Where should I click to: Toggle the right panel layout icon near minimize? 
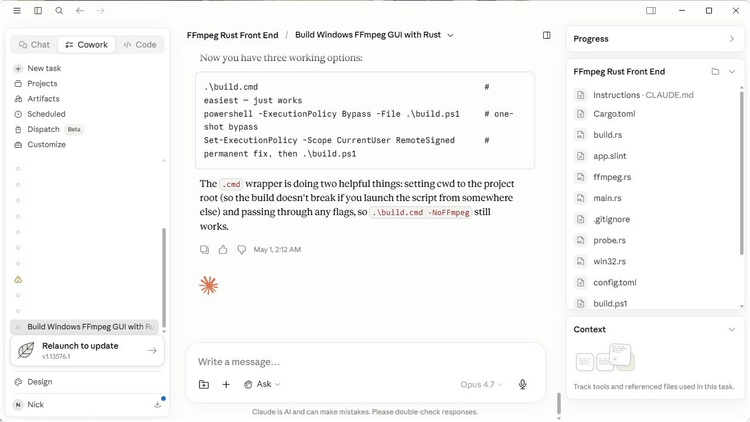[651, 11]
